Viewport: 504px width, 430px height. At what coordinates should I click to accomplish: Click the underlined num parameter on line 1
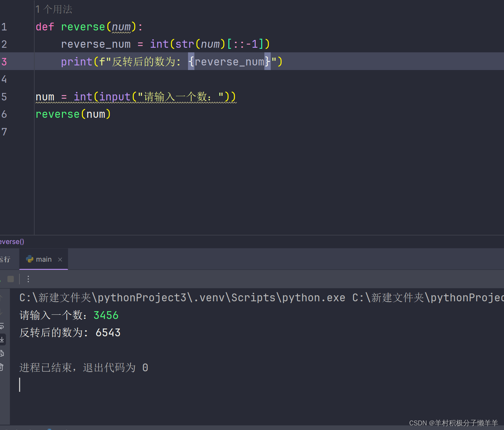click(x=121, y=27)
